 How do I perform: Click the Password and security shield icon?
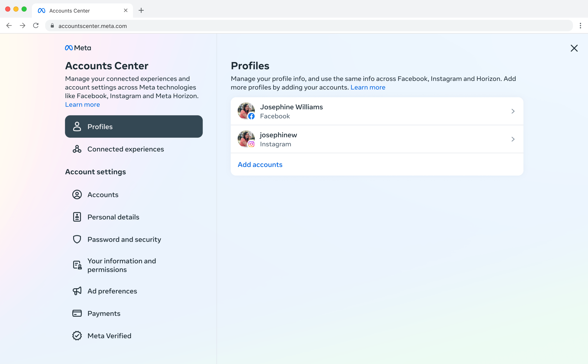pyautogui.click(x=77, y=239)
